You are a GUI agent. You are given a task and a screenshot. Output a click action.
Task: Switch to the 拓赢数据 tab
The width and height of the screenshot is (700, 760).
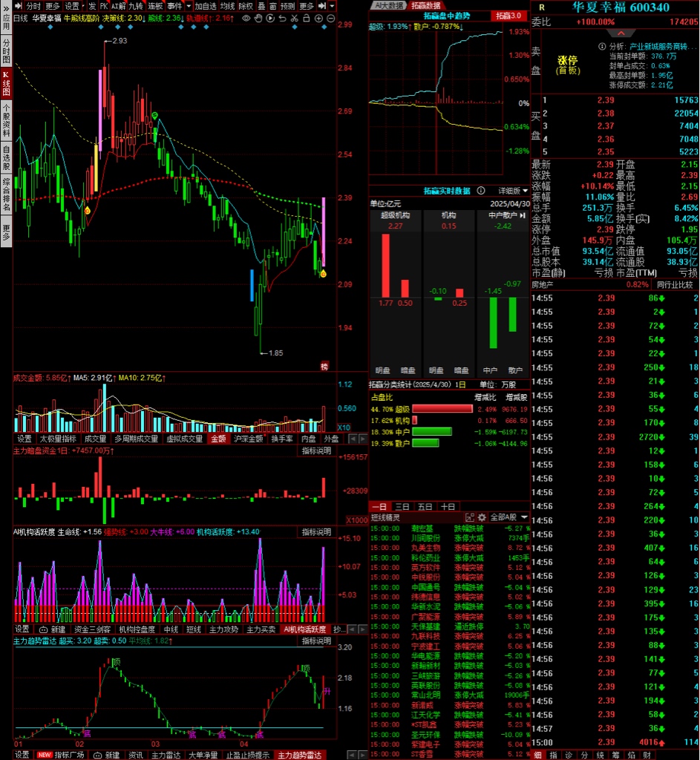426,5
